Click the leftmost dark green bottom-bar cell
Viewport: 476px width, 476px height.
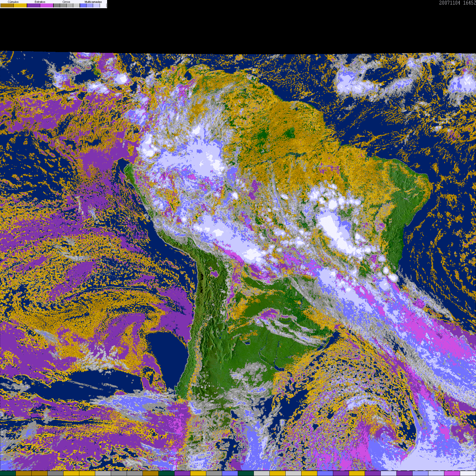point(8,473)
